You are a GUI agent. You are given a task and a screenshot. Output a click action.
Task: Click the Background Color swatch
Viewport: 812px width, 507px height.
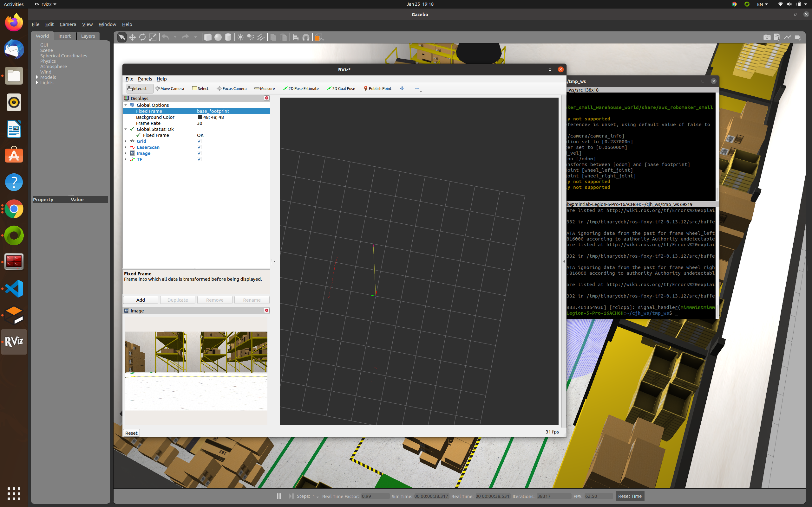click(200, 117)
